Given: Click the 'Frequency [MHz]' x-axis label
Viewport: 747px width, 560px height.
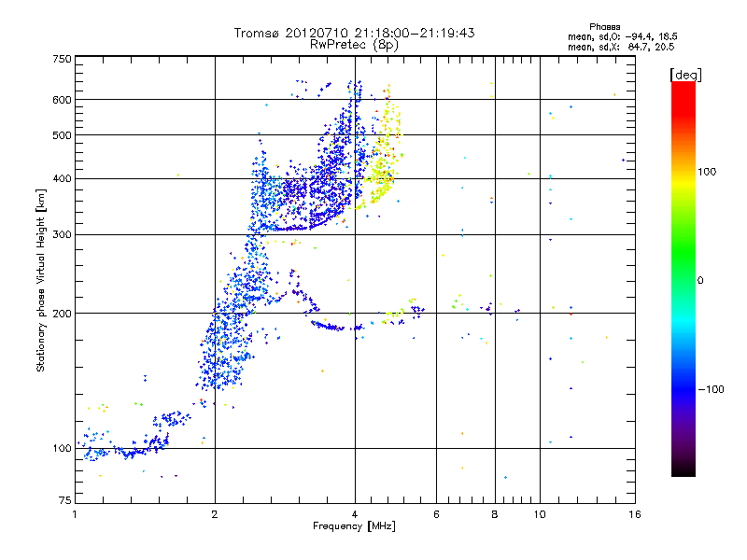Looking at the screenshot, I should point(354,526).
